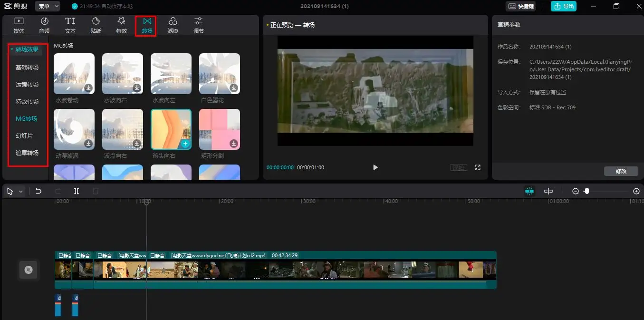Open the 菜单 dropdown menu
Screen dimensions: 644x320
[48, 6]
